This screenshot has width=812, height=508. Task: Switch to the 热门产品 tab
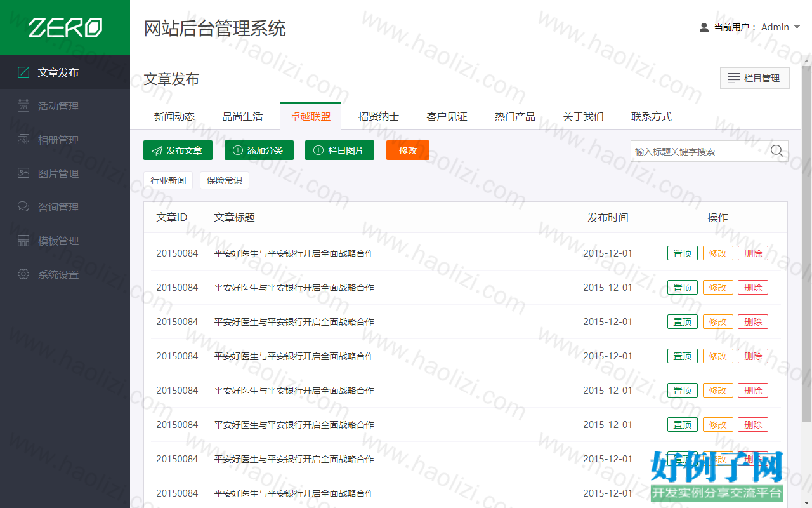pyautogui.click(x=515, y=116)
